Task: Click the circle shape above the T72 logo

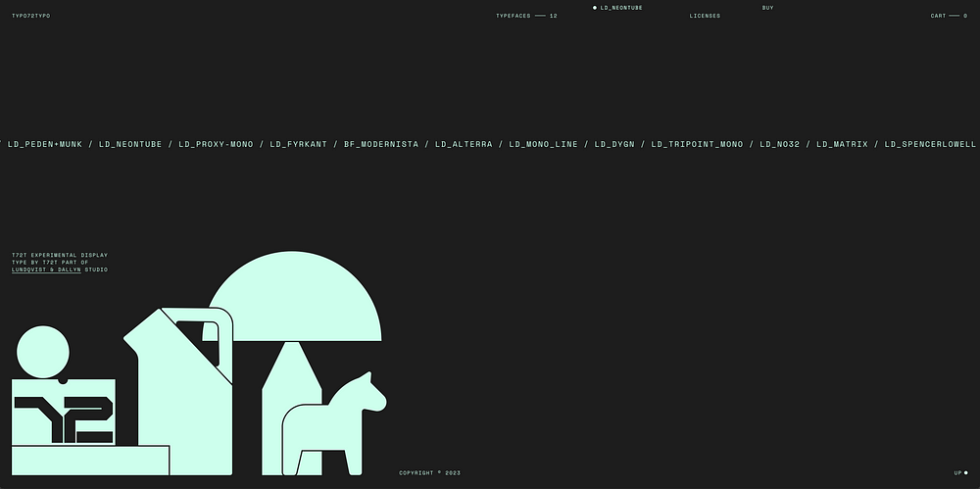Action: pos(43,352)
